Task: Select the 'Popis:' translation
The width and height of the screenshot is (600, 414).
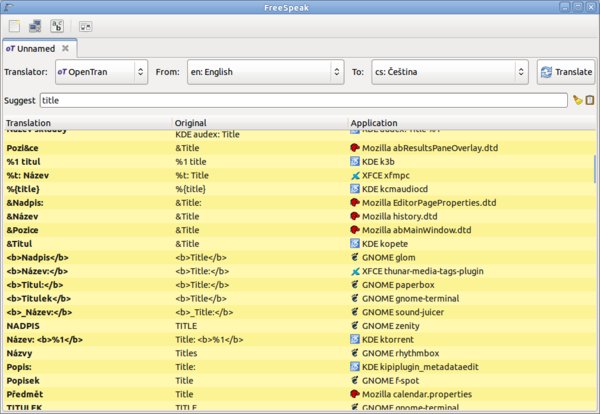Action: pyautogui.click(x=19, y=367)
